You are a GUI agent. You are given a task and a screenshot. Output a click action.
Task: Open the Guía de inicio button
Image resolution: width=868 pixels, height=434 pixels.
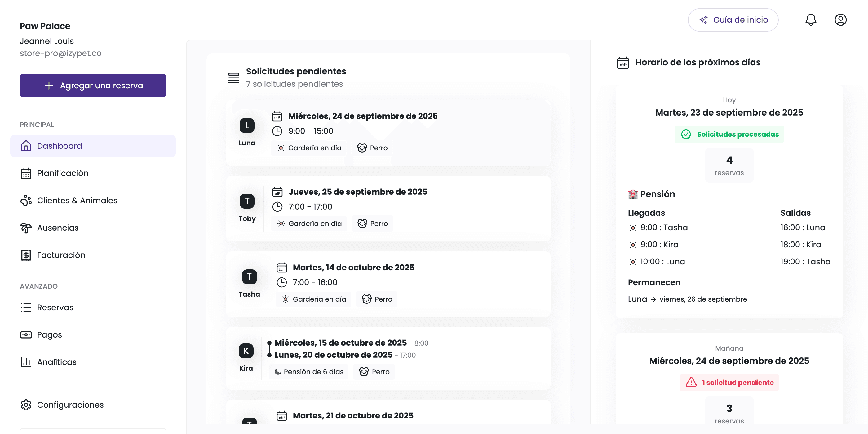[733, 20]
